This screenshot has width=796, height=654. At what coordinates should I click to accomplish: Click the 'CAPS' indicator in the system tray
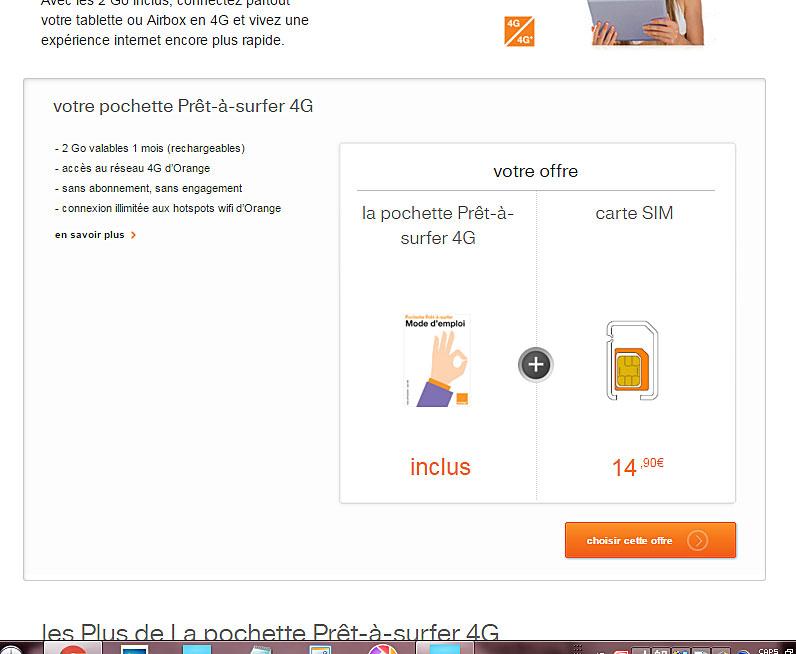click(768, 650)
